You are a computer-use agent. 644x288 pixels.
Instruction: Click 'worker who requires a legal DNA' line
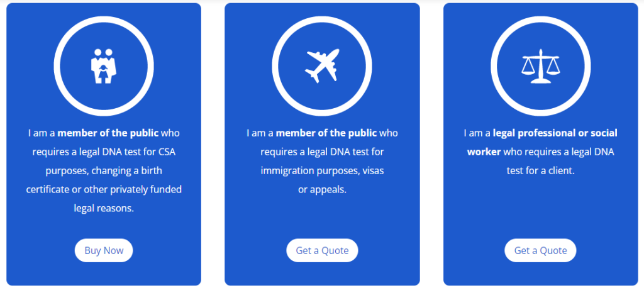pos(540,152)
